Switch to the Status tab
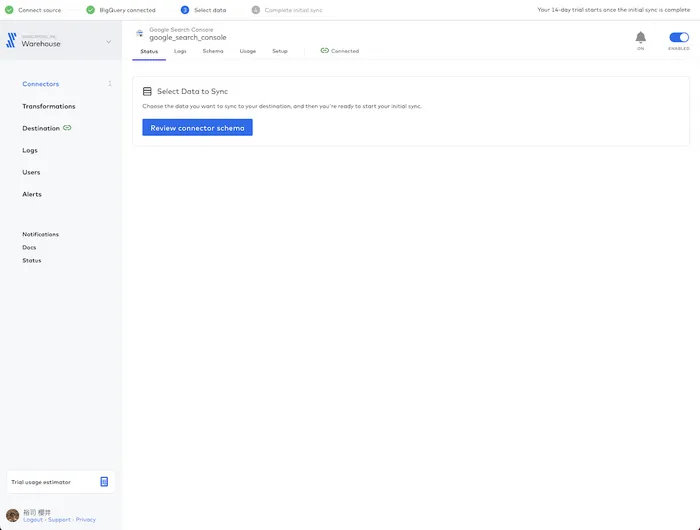 [149, 51]
